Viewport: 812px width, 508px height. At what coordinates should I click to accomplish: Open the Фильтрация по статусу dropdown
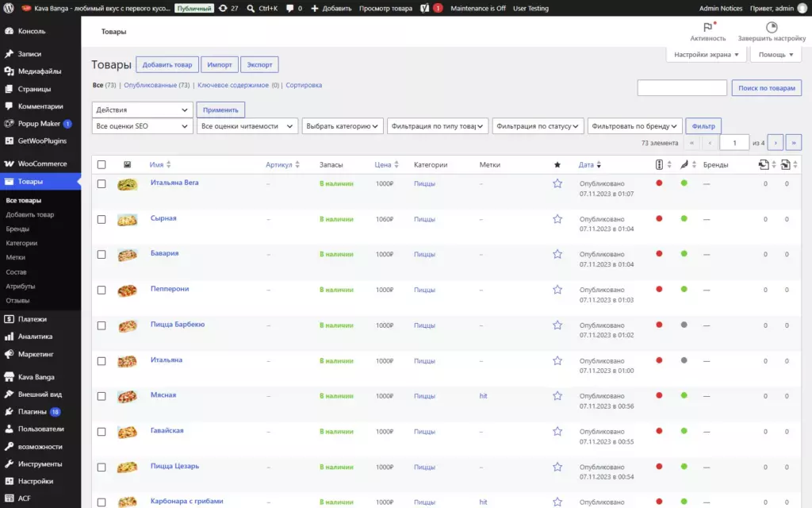click(538, 126)
